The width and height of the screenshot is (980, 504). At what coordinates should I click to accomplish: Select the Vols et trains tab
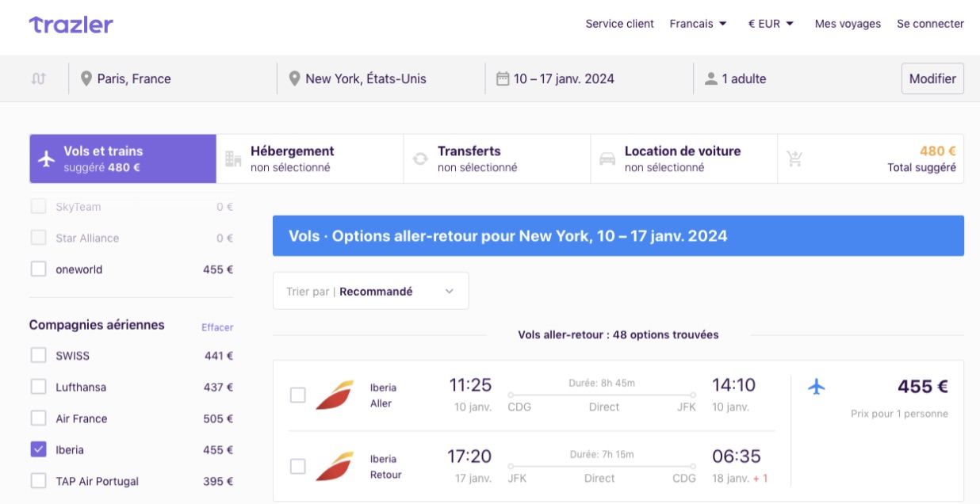(123, 158)
